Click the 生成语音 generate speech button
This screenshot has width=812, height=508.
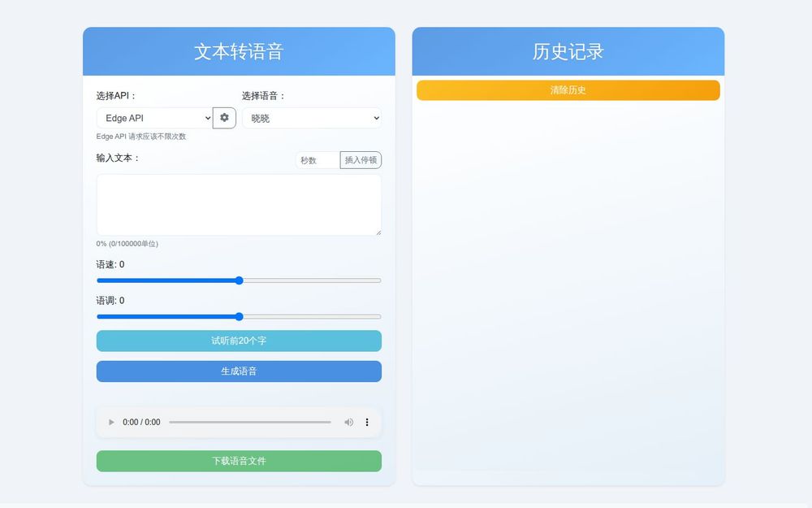pyautogui.click(x=238, y=371)
